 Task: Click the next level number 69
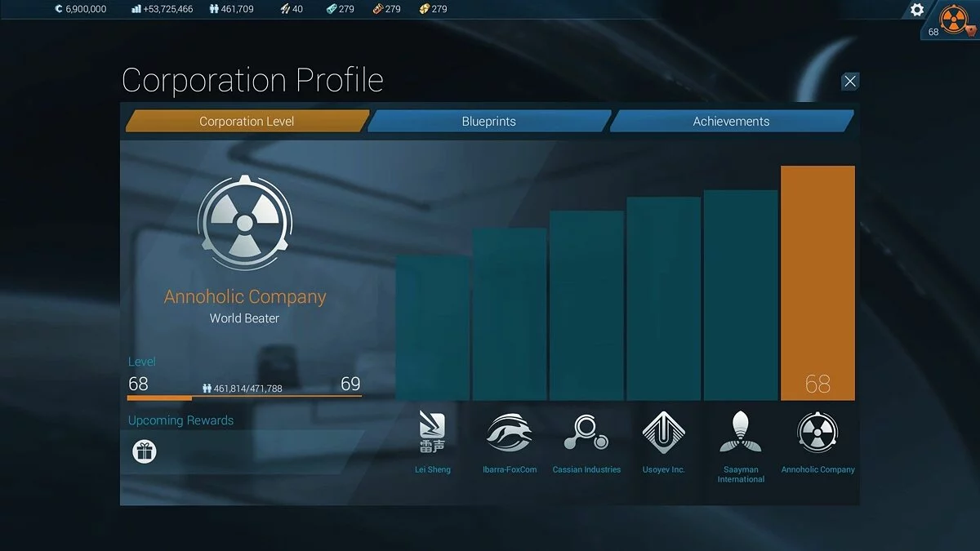click(350, 384)
